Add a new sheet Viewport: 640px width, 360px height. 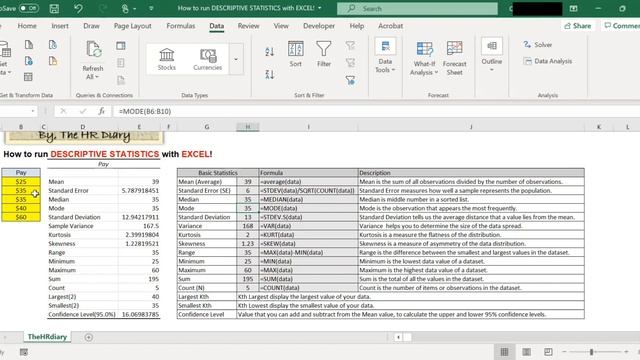coord(89,337)
